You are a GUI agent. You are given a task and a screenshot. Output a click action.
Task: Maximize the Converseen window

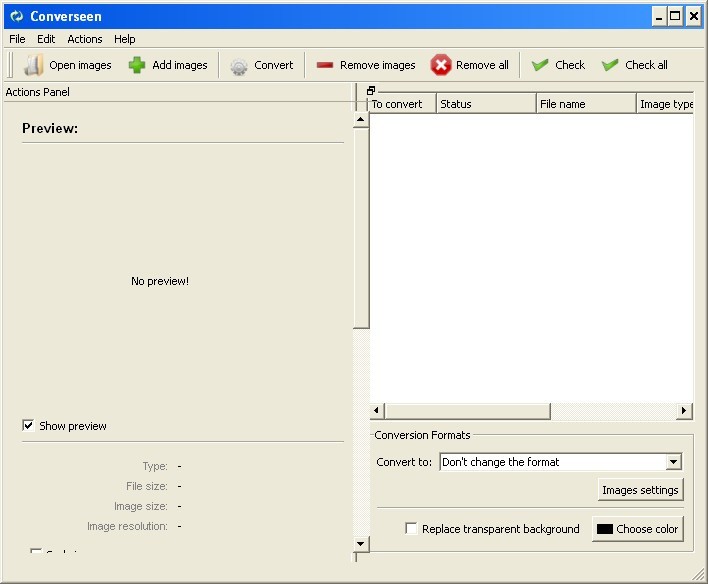675,17
